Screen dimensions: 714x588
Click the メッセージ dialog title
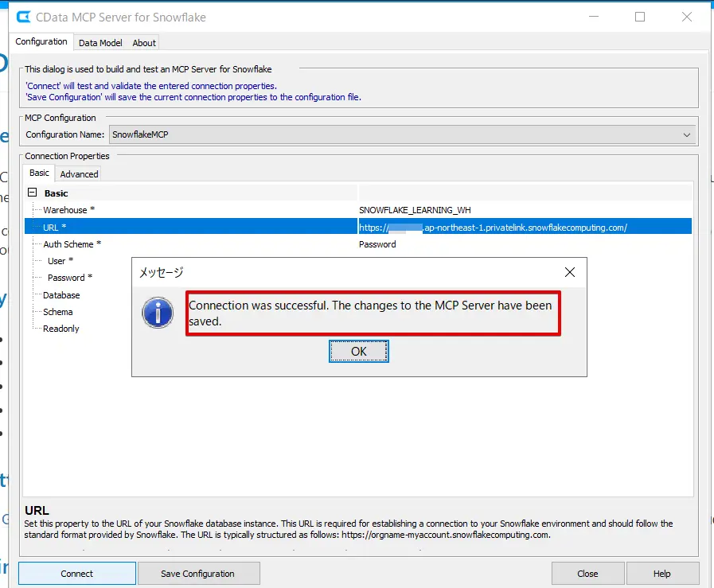point(162,273)
